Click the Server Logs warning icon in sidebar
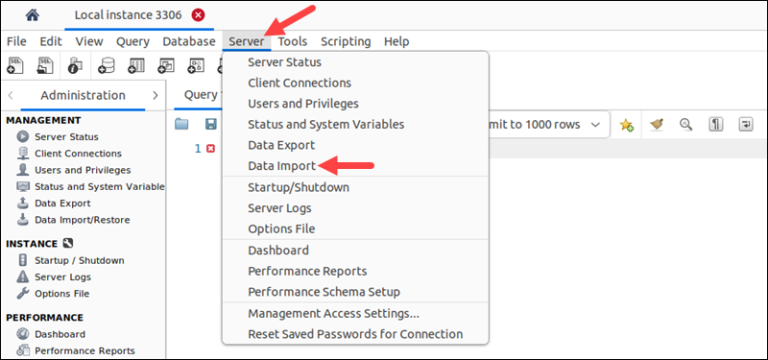 [23, 277]
